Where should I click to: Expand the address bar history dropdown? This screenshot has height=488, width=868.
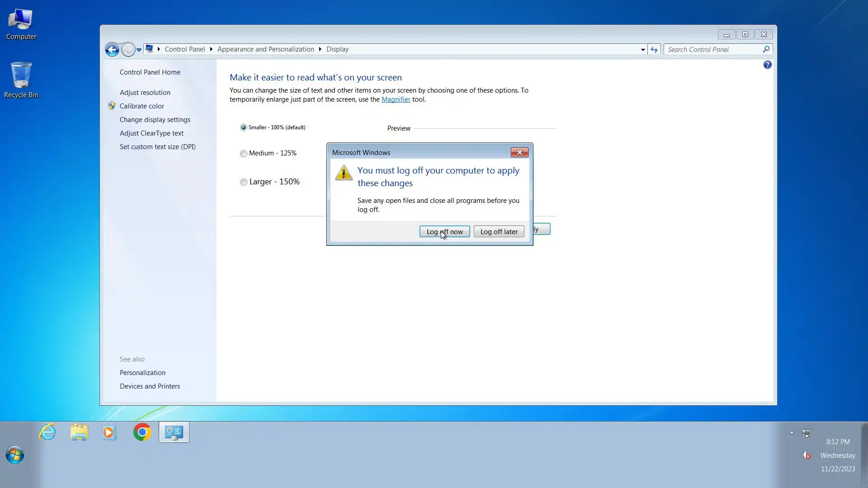(643, 50)
